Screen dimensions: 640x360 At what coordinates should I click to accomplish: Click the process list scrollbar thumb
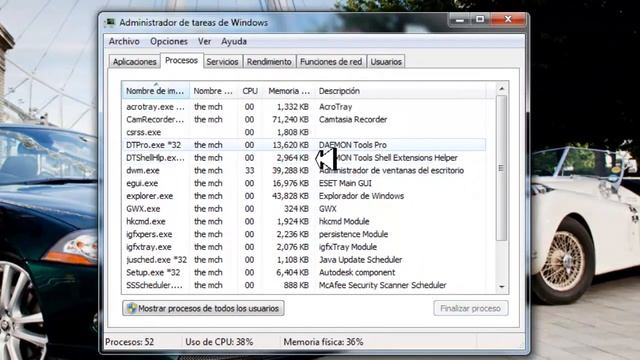coord(502,168)
